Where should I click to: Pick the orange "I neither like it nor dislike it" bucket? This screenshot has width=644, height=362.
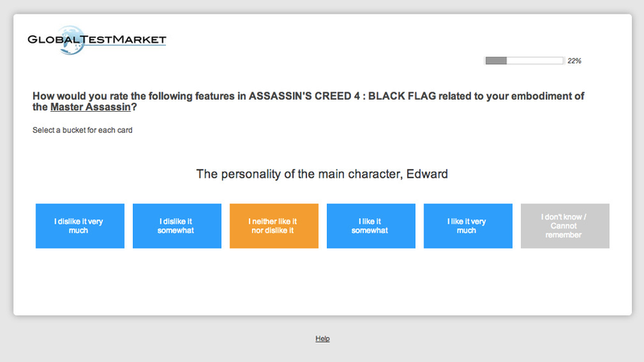(x=274, y=226)
